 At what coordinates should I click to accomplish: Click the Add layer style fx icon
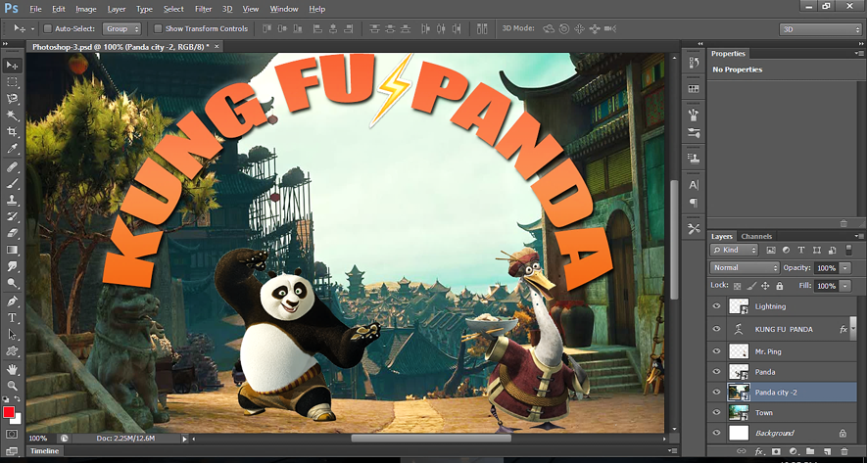[759, 451]
